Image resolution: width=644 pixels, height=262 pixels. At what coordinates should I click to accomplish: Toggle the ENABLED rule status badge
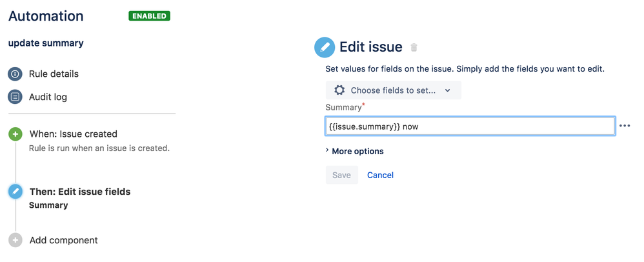149,16
